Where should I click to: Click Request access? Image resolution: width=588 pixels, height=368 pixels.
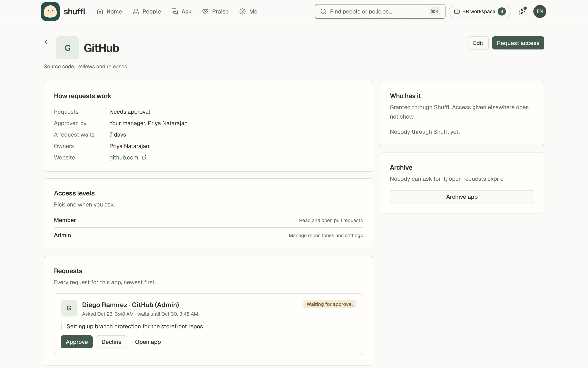(518, 43)
